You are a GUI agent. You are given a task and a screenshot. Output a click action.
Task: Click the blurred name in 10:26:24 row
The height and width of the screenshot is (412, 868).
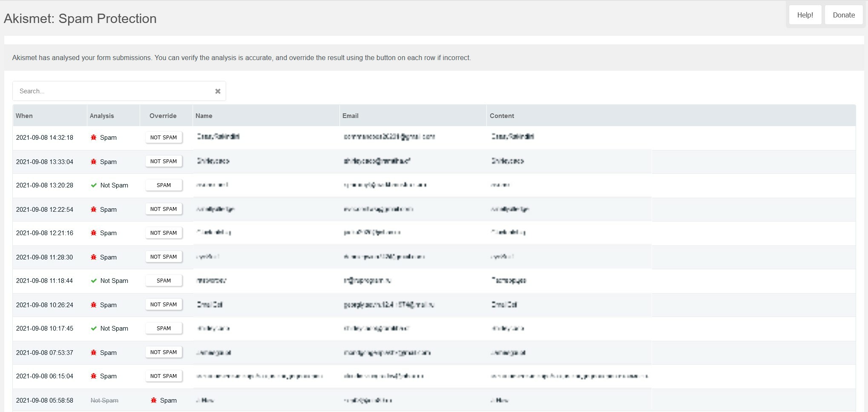(210, 305)
